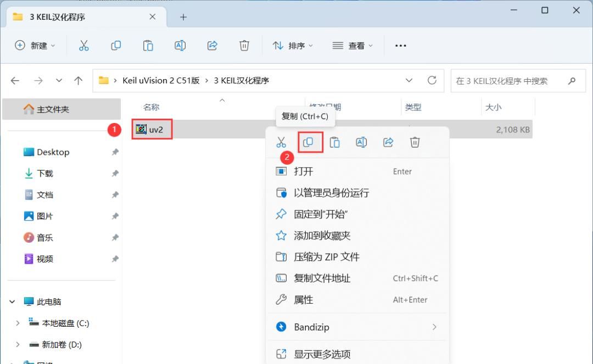593x364 pixels.
Task: Open 属性 for the uv2 file
Action: pos(303,300)
